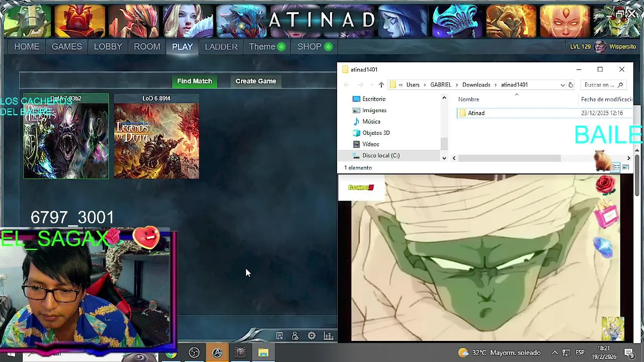Click the 23/12/2025 12:16 date cell
644x362 pixels.
click(x=602, y=113)
